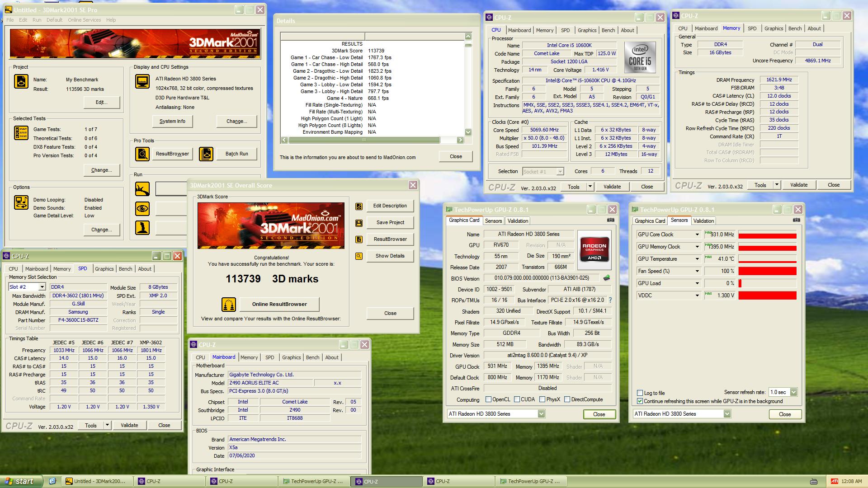868x488 pixels.
Task: Click Validate in CPU-Z Memory window
Action: tap(798, 185)
